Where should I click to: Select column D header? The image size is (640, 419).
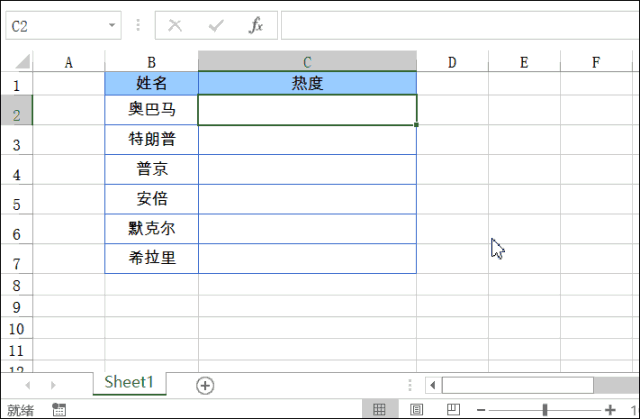point(452,62)
